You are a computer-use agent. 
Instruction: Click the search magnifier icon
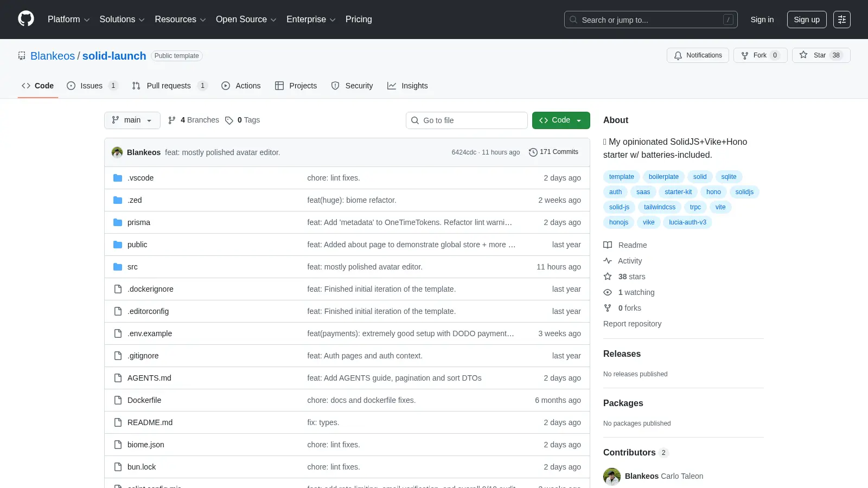pos(573,20)
